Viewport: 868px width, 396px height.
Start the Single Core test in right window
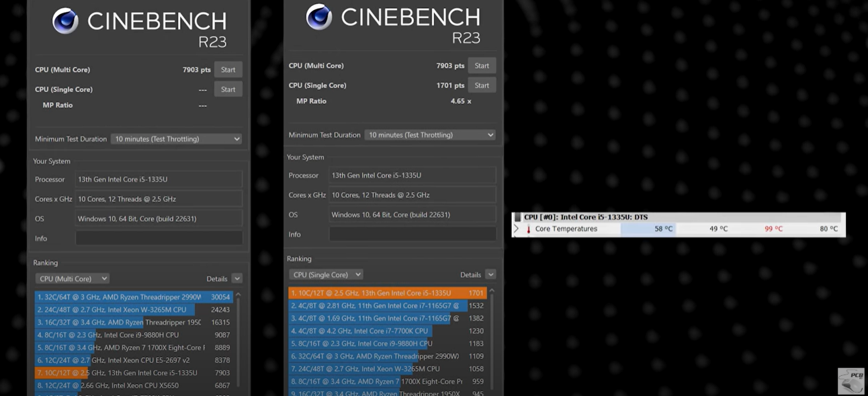pos(482,85)
